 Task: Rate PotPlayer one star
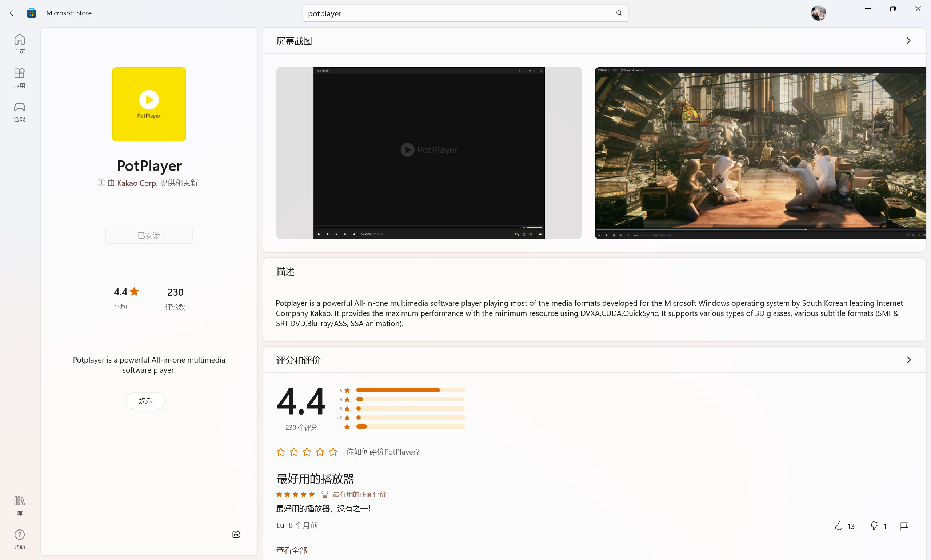[281, 452]
